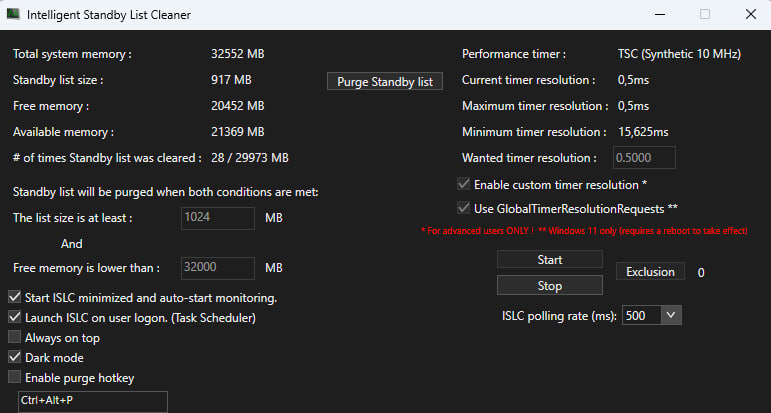Minimize the Intelligent Standby List Cleaner window
This screenshot has height=413, width=771.
tap(660, 14)
